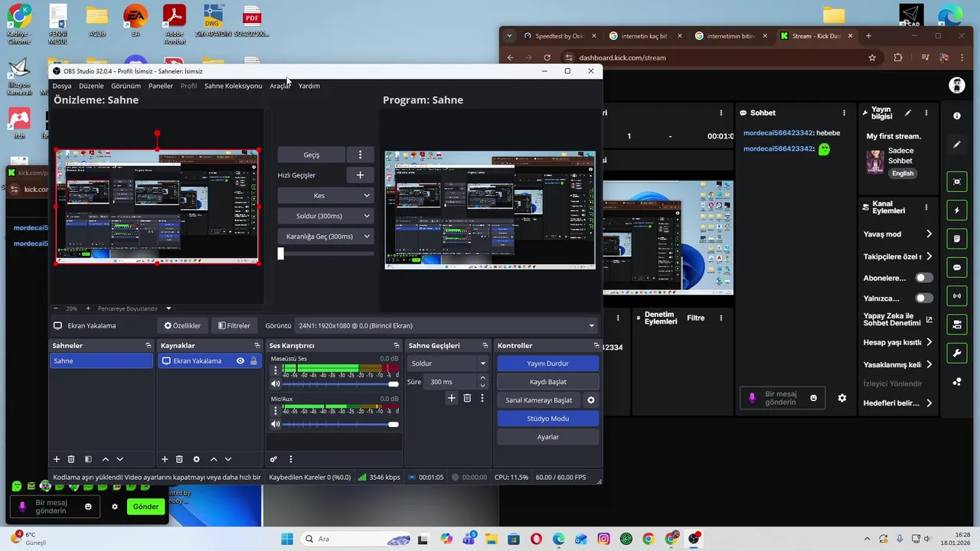Open the dots menu next to Geçiş
The width and height of the screenshot is (980, 551).
point(360,155)
